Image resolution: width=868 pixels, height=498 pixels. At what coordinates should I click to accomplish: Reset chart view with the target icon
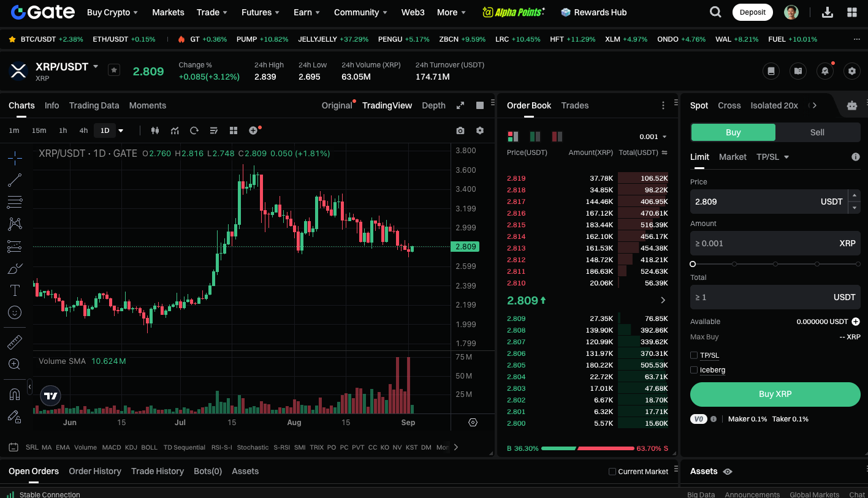pos(473,423)
